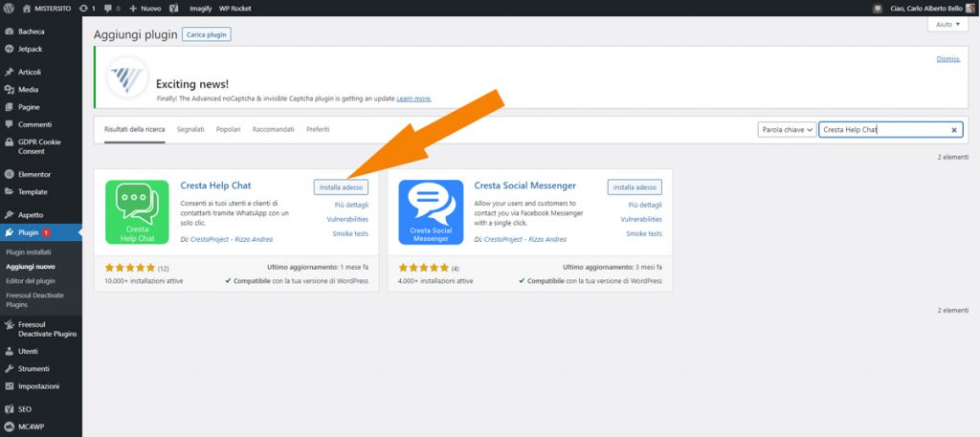Viewport: 980px width, 437px height.
Task: Open Commenti menu
Action: point(34,124)
